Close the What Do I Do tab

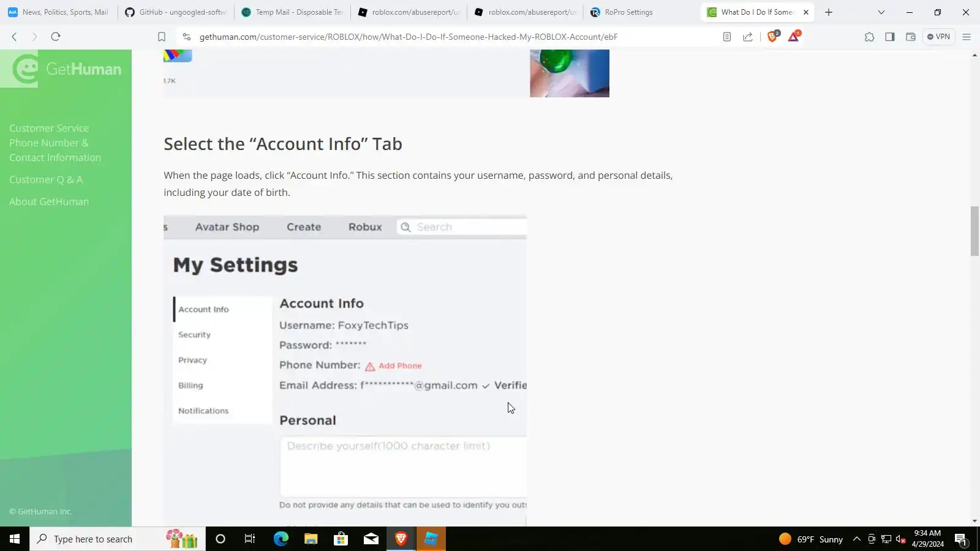806,12
